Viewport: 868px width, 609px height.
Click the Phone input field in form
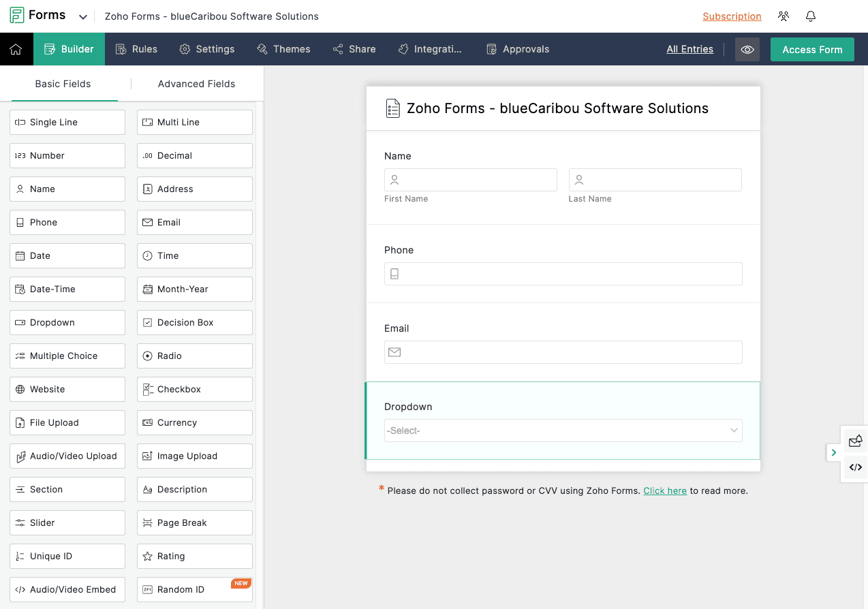point(563,274)
